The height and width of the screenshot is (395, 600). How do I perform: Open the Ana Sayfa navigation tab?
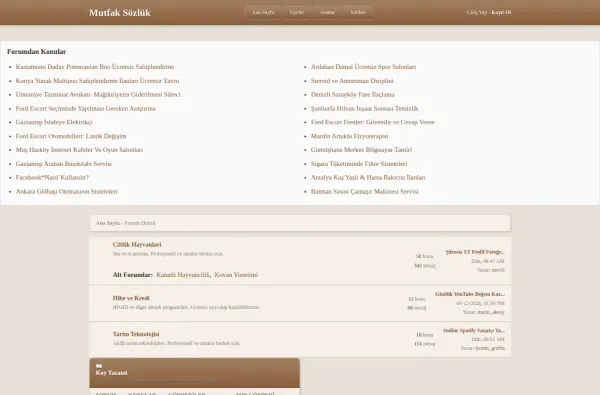pos(263,12)
